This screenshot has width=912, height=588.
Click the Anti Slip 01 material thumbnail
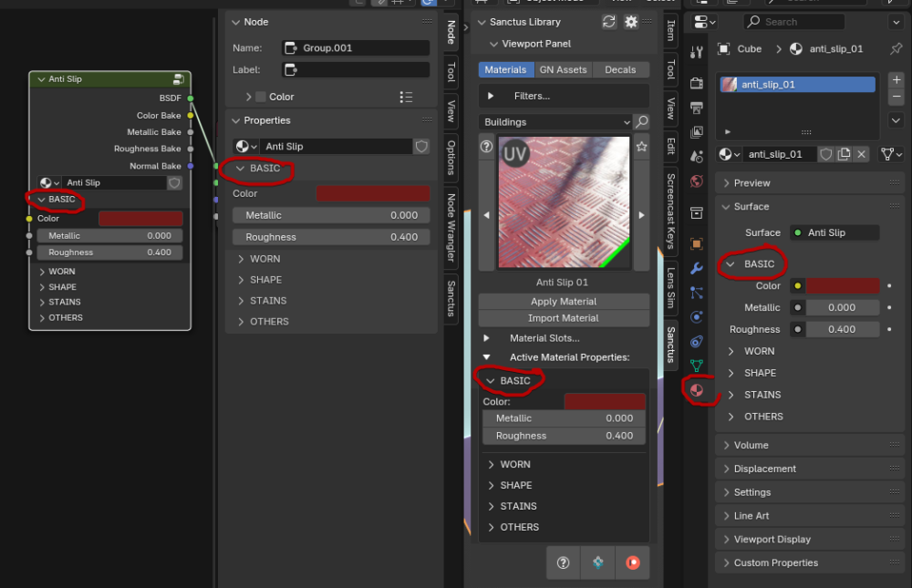[x=564, y=202]
